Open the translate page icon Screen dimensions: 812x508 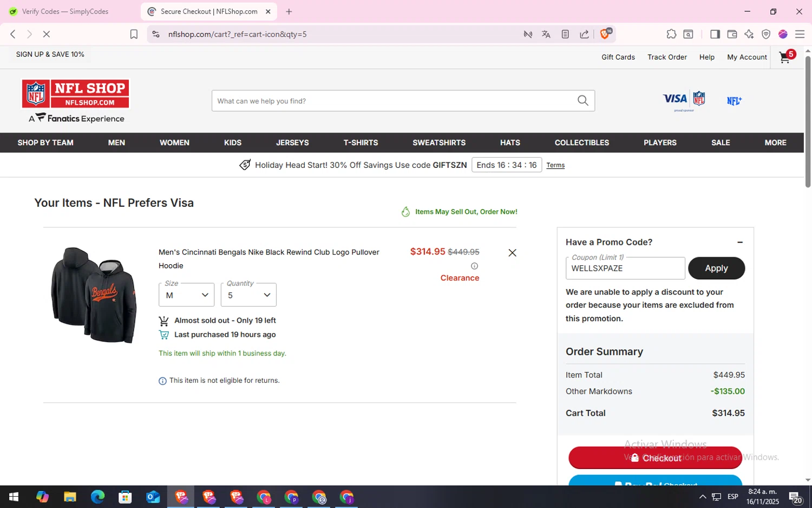(546, 34)
